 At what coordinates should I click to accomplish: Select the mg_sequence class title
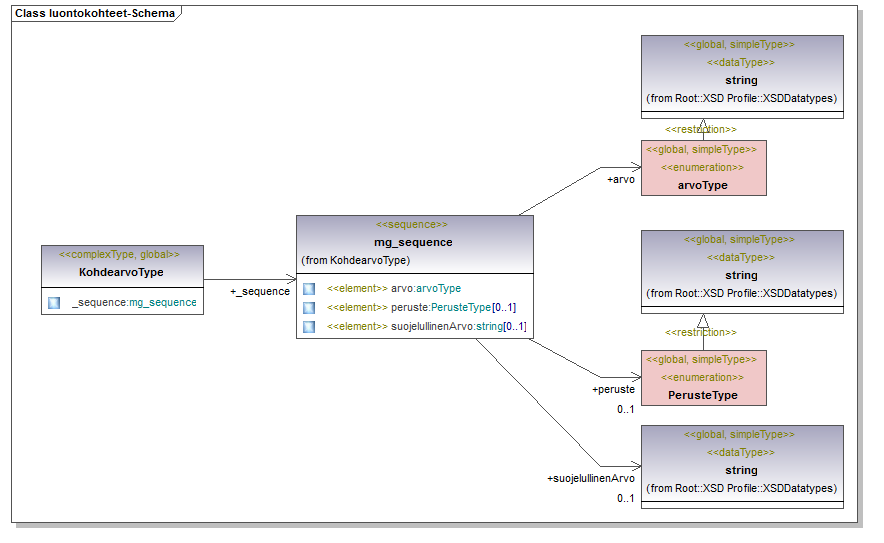(412, 242)
